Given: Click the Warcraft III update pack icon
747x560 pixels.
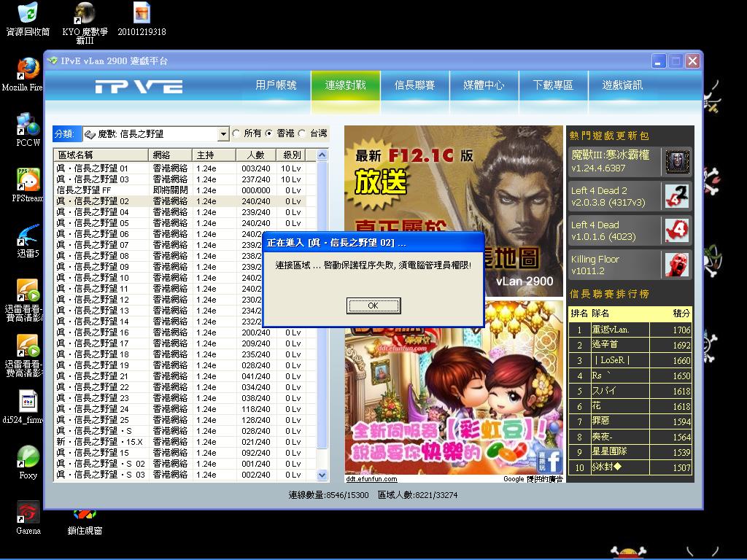Looking at the screenshot, I should click(x=677, y=161).
